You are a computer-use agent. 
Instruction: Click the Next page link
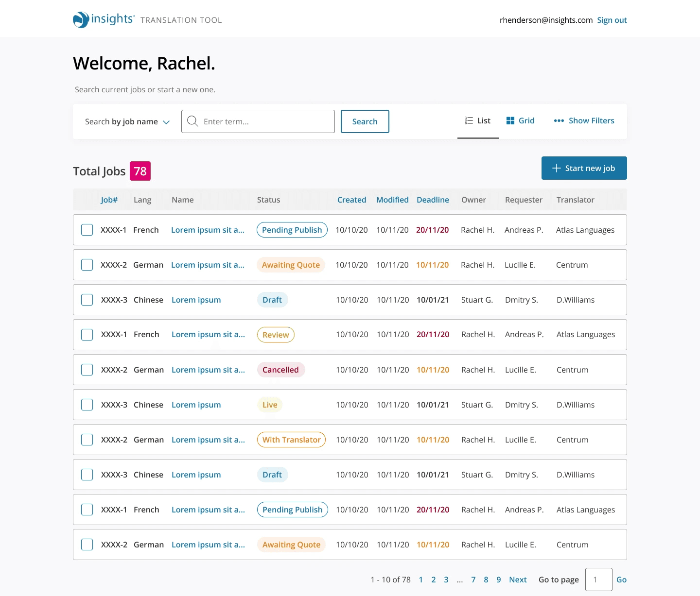[518, 579]
